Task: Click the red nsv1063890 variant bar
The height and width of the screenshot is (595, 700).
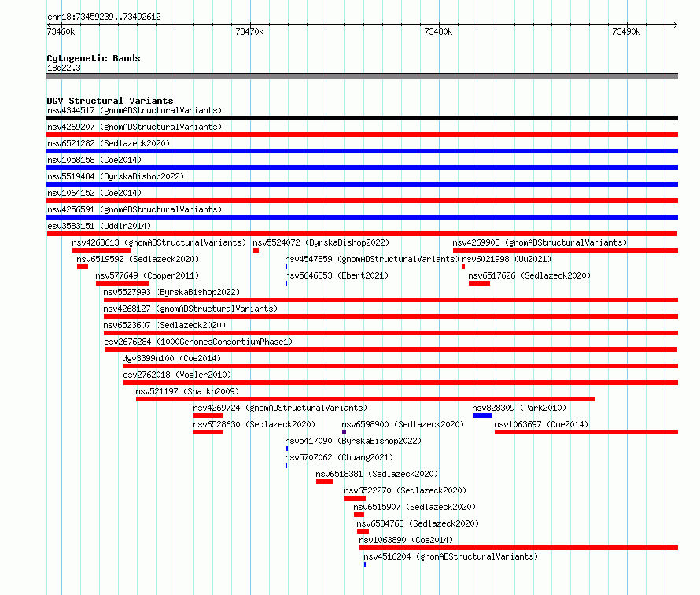Action: coord(519,548)
